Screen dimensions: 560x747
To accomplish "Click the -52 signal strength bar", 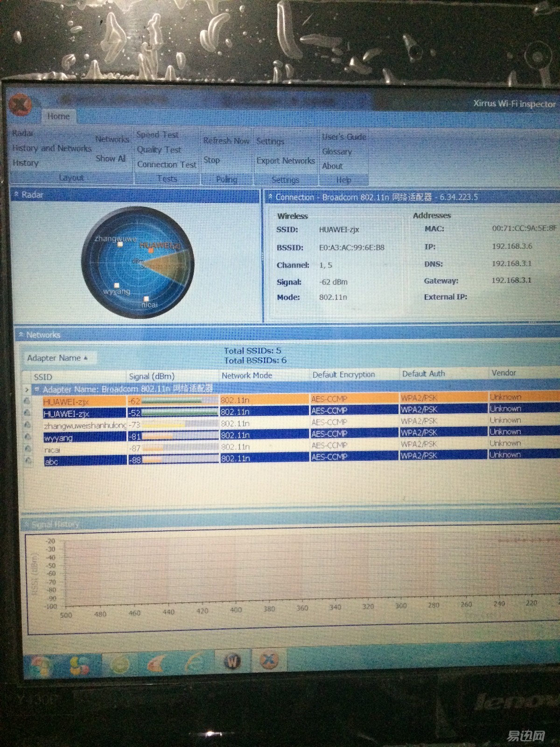I will pos(179,412).
